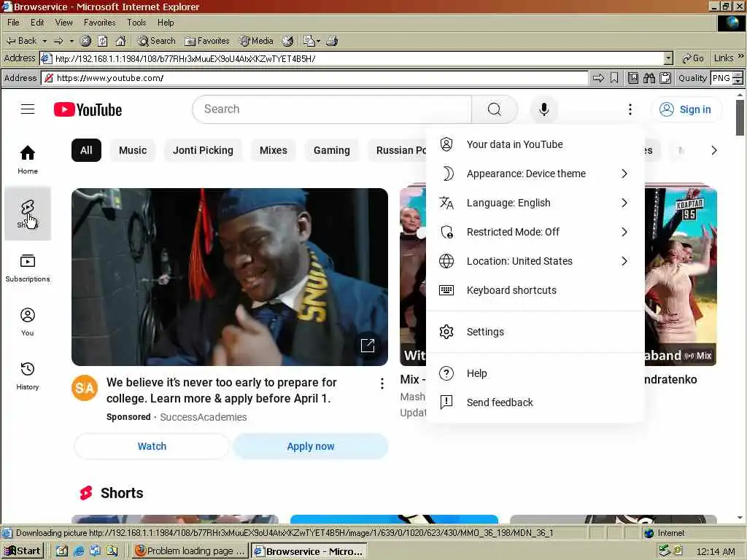Open Subscriptions in the sidebar
Image resolution: width=747 pixels, height=560 pixels.
28,268
